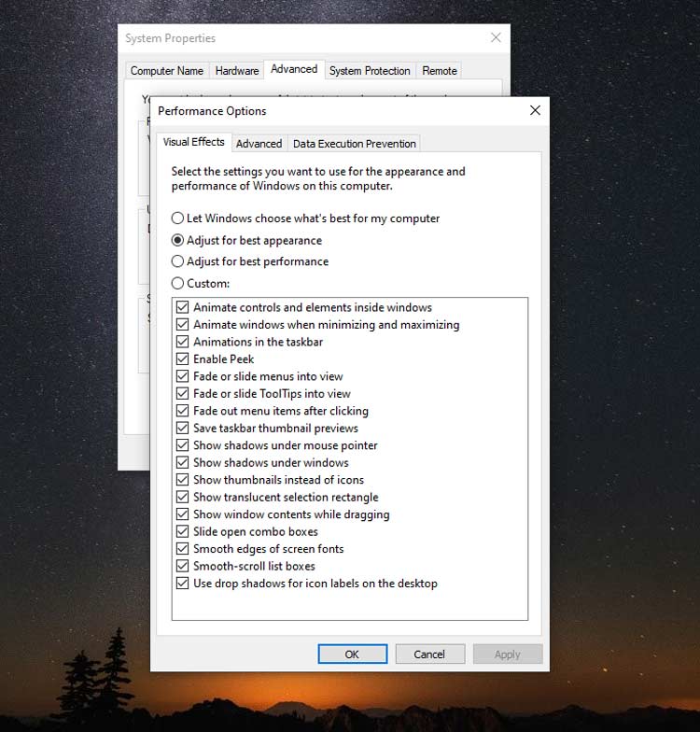
Task: Choose 'Adjust for best performance' radio button
Action: 178,261
